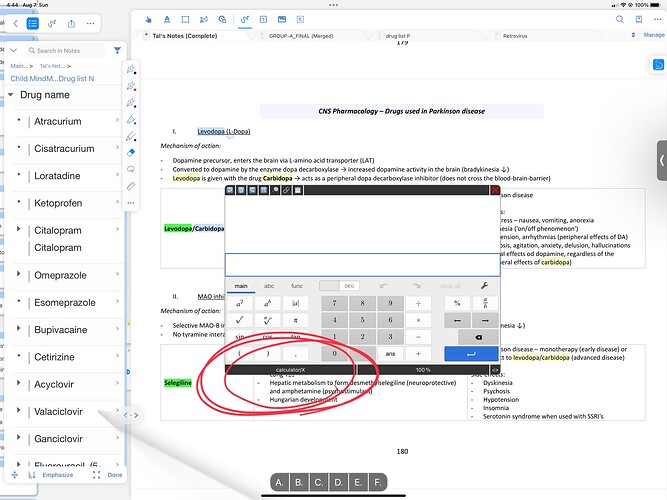Switch to Tal's Notes (Complete) tab
This screenshot has width=667, height=500.
(x=185, y=36)
